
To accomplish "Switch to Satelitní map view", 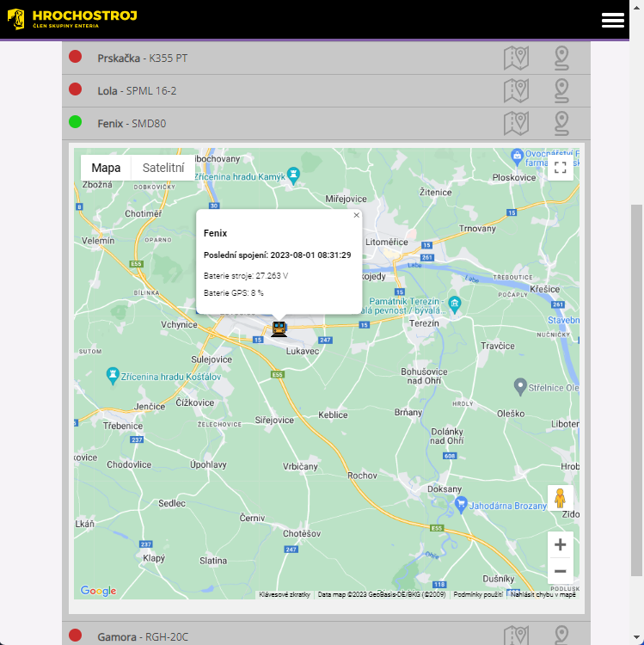I will coord(163,168).
